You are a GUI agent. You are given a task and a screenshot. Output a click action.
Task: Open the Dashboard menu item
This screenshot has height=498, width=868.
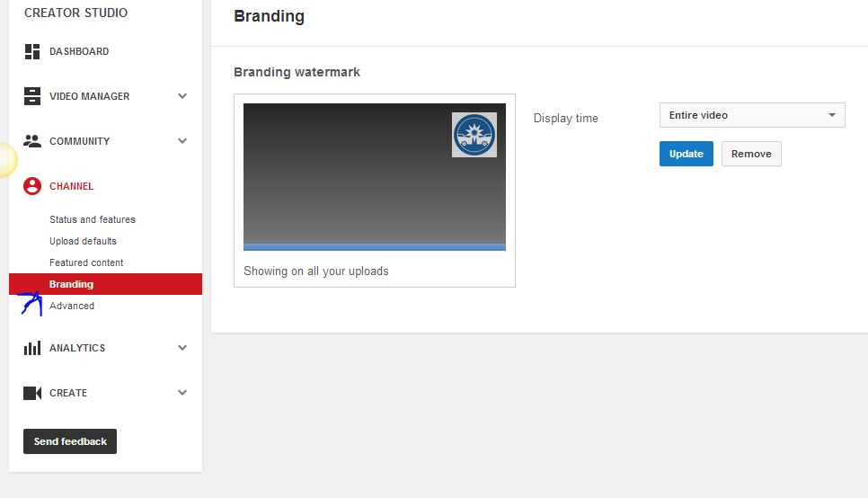[79, 51]
